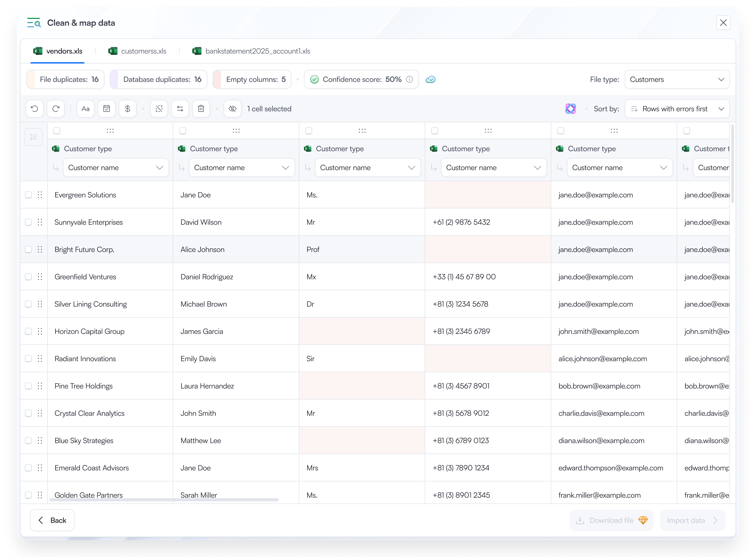Open the colorful AI assistant icon

570,109
